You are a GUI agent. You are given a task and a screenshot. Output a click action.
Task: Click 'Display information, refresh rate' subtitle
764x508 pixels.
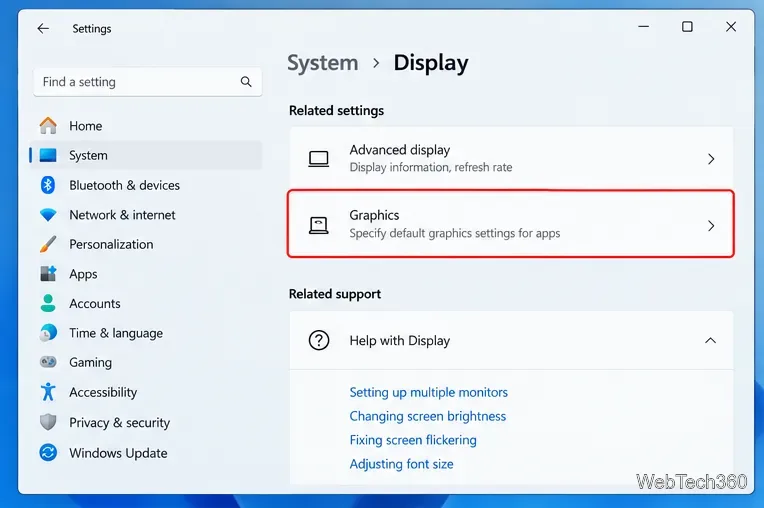[431, 168]
